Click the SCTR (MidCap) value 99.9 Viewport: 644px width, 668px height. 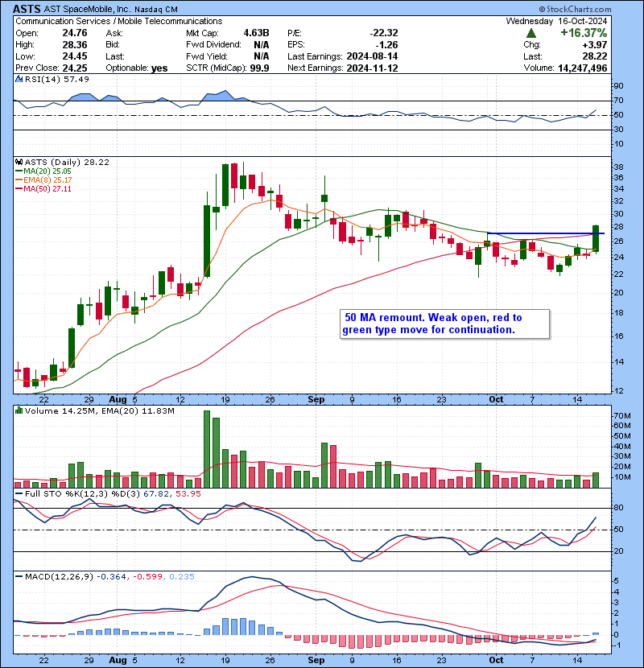[x=259, y=68]
